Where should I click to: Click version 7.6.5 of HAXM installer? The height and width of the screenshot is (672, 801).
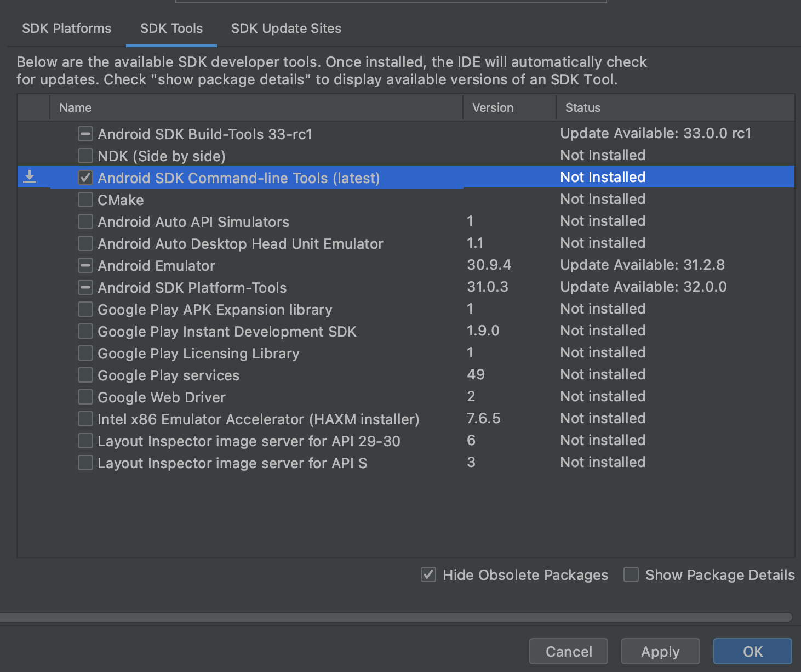(484, 418)
